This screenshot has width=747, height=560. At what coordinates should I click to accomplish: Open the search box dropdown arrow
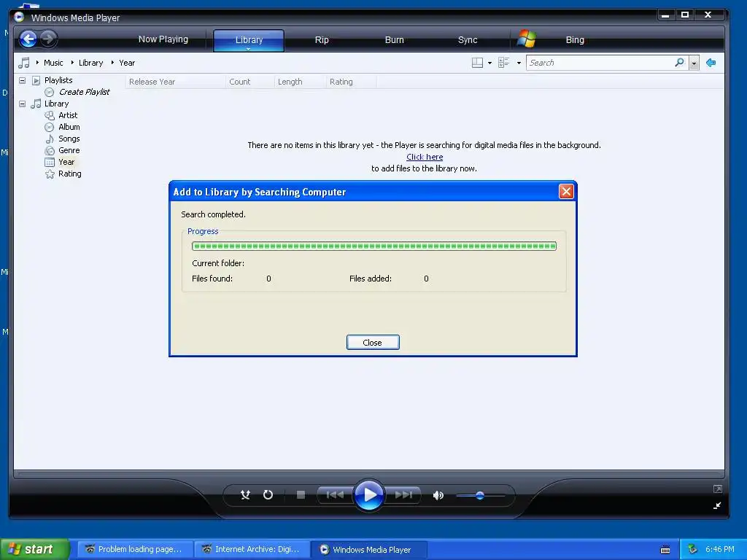tap(694, 63)
